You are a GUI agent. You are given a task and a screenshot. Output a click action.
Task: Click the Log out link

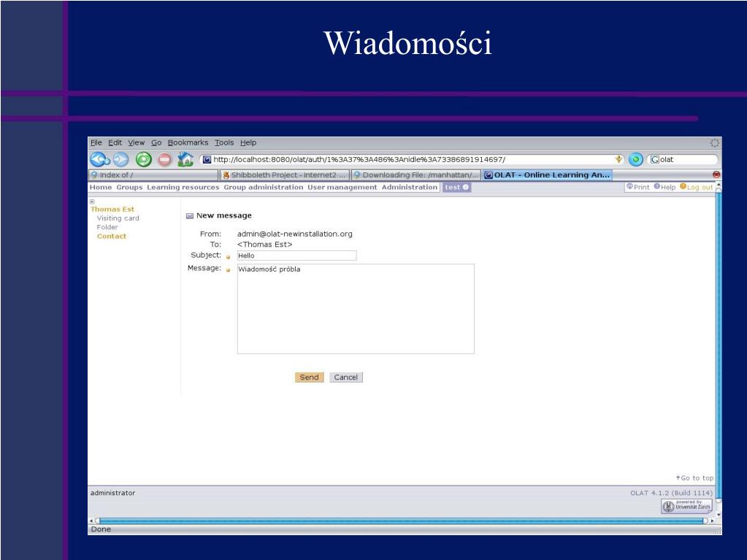click(x=697, y=187)
